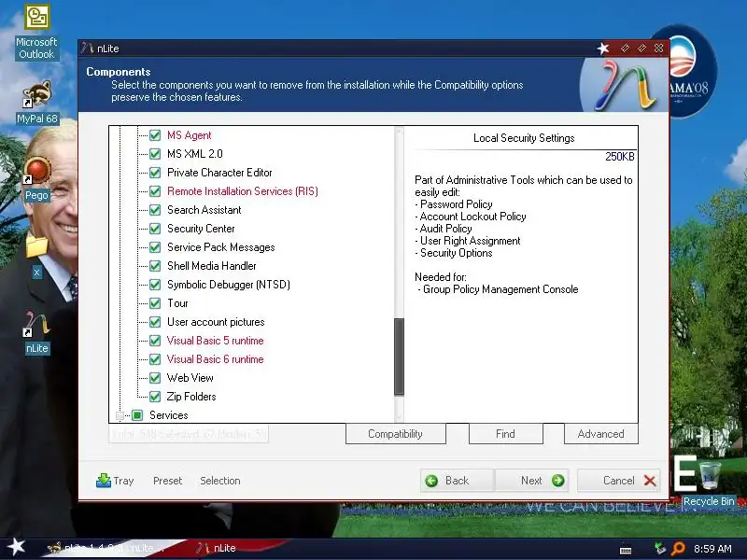Proceed with the Next button
This screenshot has height=560, width=747.
[531, 481]
